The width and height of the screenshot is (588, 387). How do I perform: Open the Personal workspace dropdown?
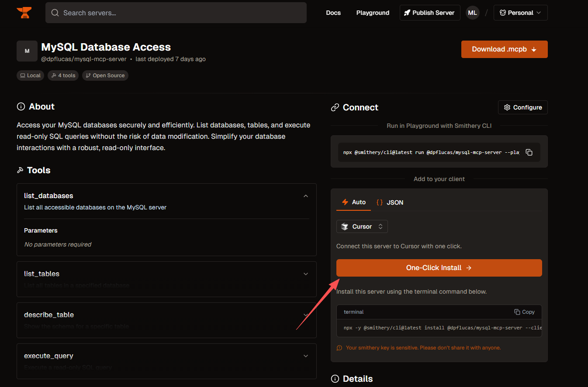pyautogui.click(x=520, y=13)
